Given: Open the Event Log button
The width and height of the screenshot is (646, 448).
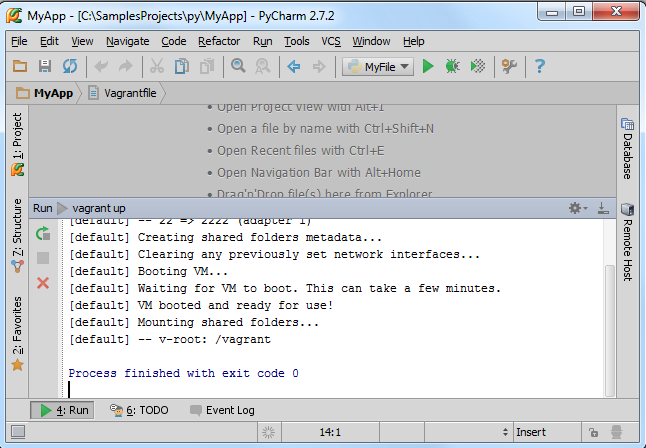Looking at the screenshot, I should [222, 410].
